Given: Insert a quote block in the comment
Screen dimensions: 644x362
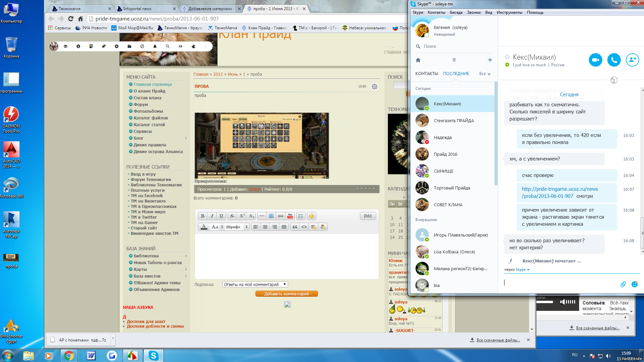Looking at the screenshot, I should [295, 227].
